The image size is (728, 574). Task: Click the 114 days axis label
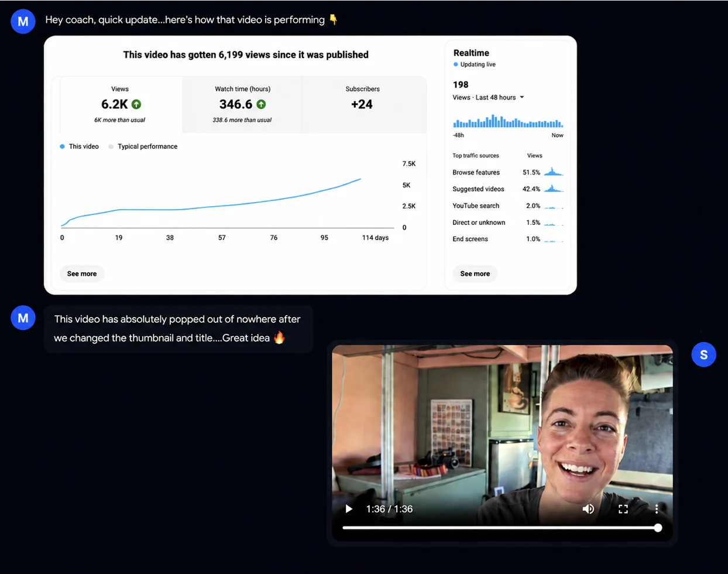[375, 238]
